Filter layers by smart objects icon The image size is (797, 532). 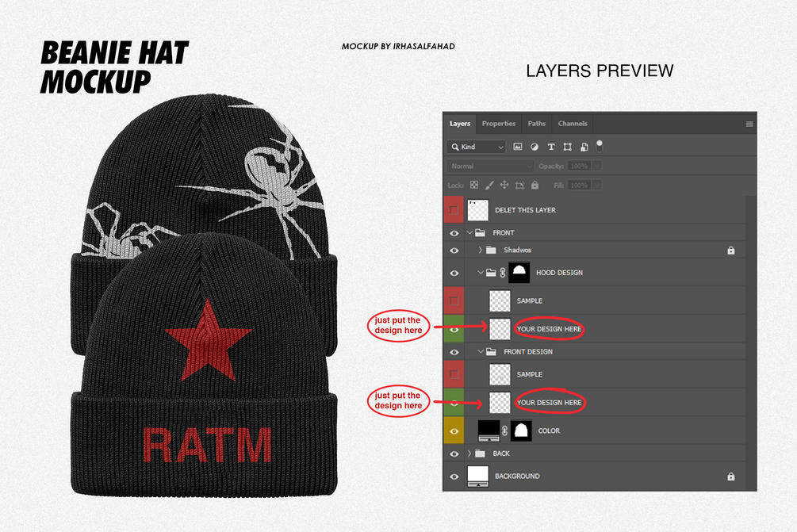click(x=584, y=147)
